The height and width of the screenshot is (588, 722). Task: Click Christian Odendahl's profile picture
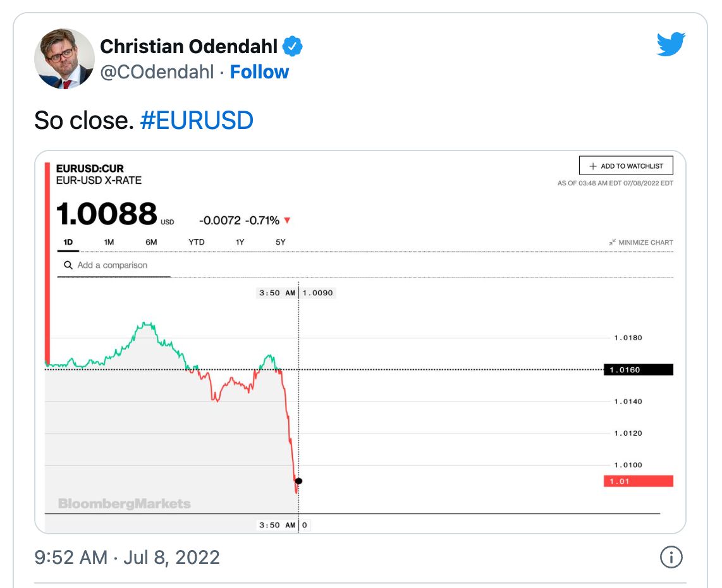64,58
